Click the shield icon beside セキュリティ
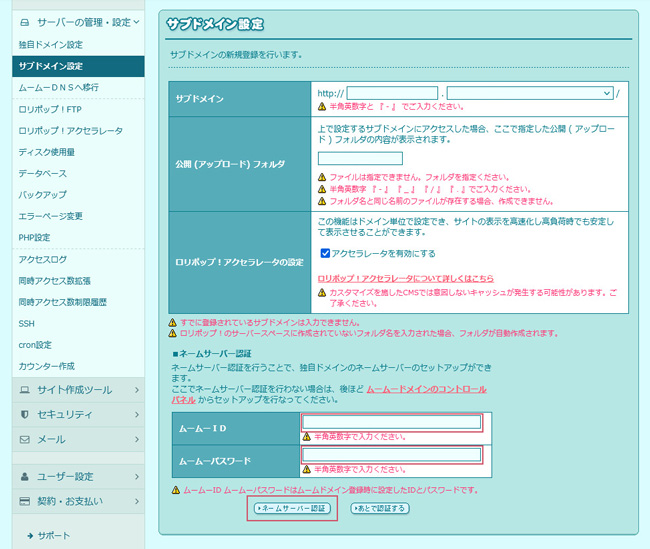 point(25,414)
